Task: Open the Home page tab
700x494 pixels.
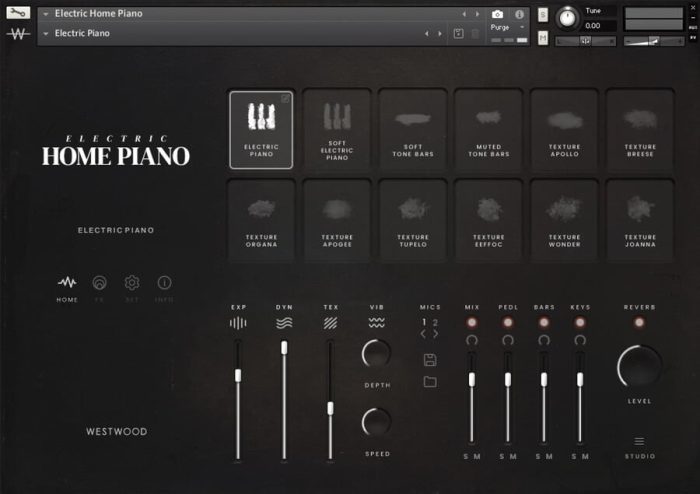Action: point(67,289)
